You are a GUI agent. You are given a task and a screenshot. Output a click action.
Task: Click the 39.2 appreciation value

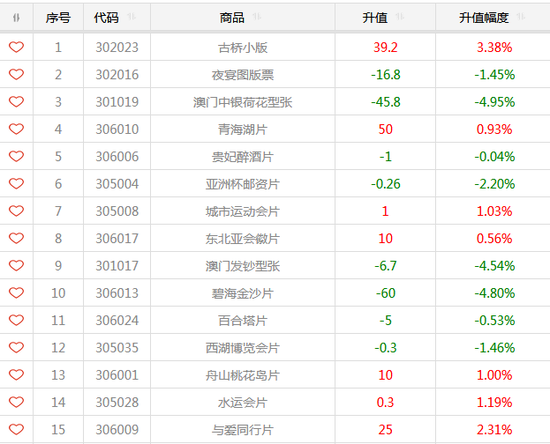coord(385,47)
